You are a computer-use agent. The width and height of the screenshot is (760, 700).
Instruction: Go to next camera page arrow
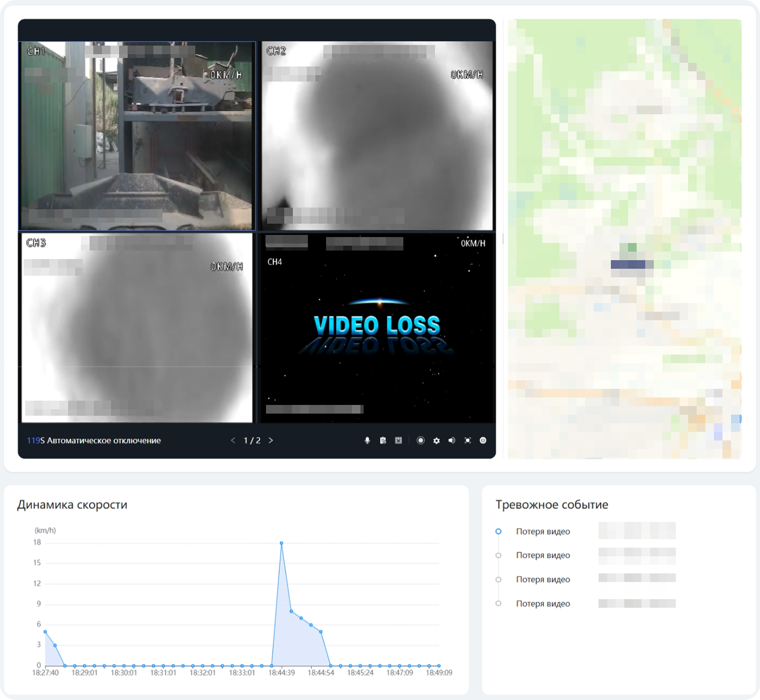pos(271,440)
